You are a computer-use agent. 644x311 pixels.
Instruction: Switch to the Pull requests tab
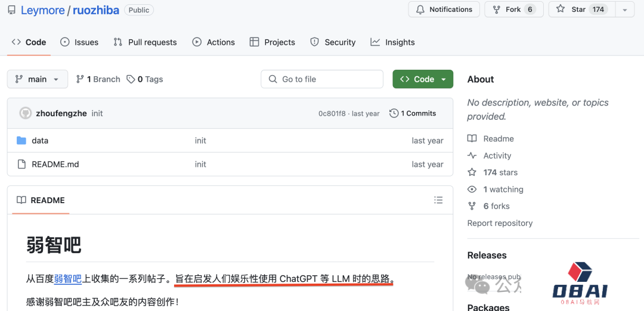pos(145,42)
